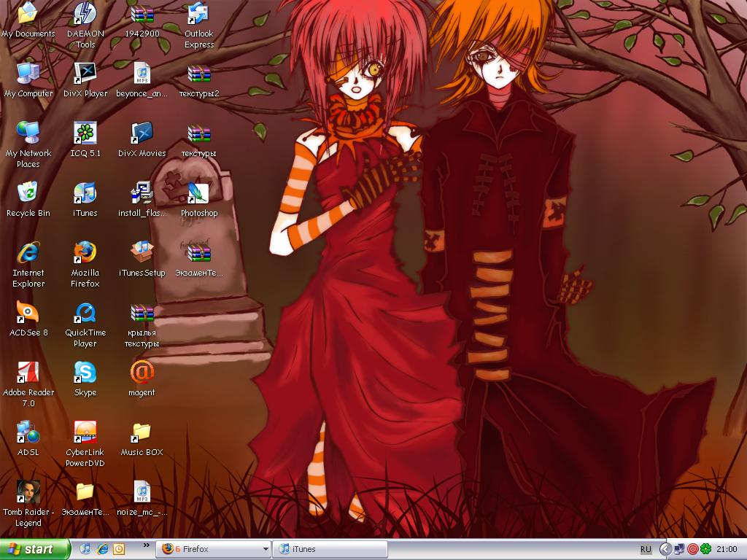Select the крылья текстуры archive

(x=142, y=324)
